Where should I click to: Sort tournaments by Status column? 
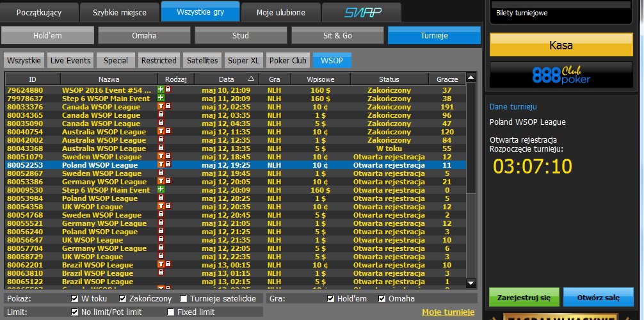(389, 79)
